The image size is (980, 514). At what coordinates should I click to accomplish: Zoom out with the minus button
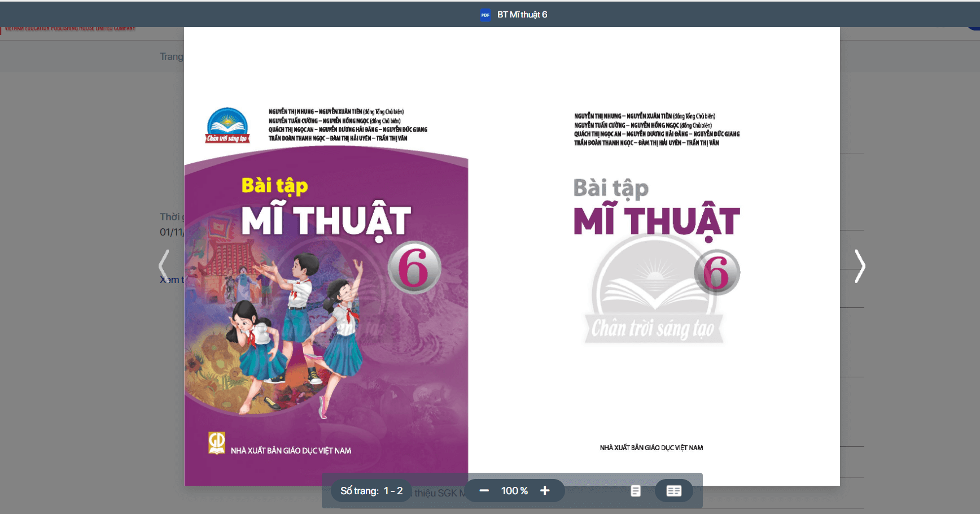pyautogui.click(x=484, y=491)
